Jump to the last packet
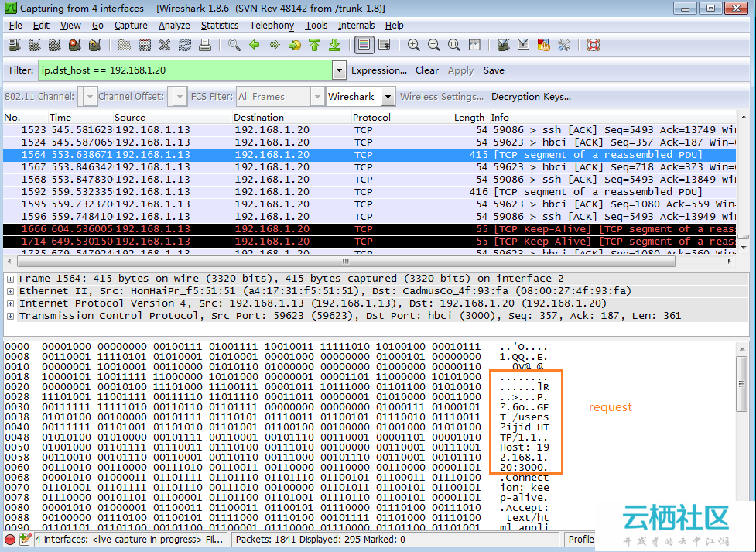The width and height of the screenshot is (756, 552). (335, 46)
